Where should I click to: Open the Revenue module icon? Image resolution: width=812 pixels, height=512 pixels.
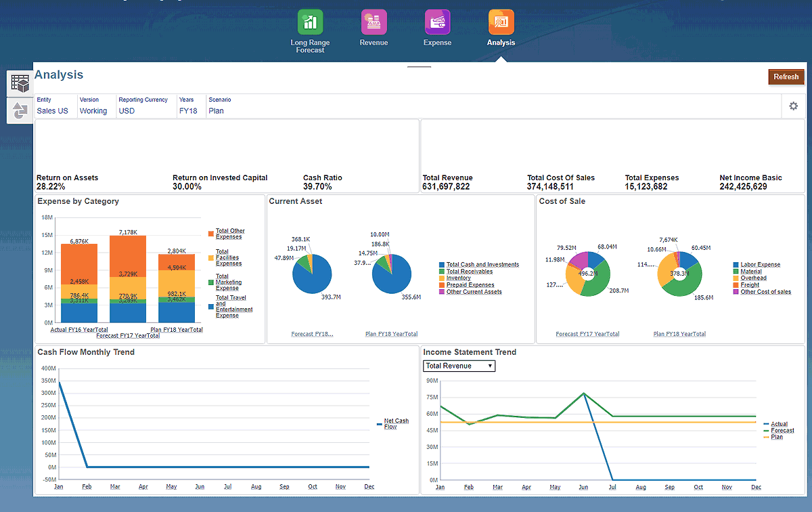click(374, 22)
